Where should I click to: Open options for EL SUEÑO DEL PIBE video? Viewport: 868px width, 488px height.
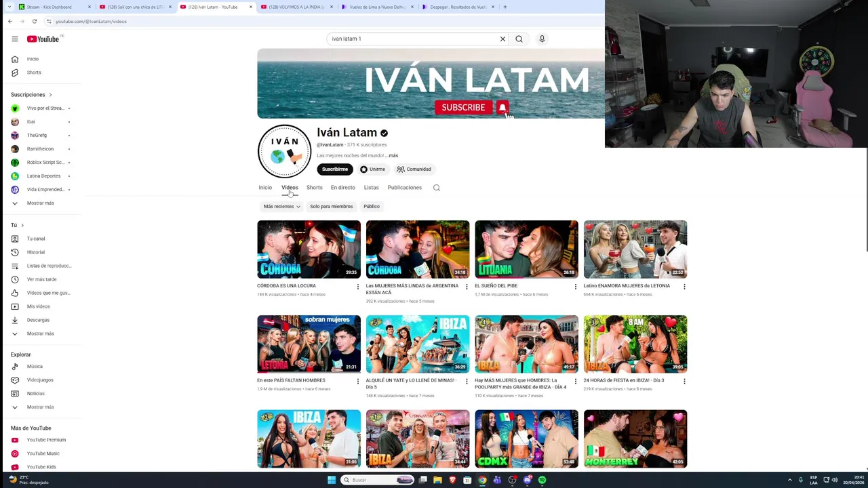tap(576, 287)
